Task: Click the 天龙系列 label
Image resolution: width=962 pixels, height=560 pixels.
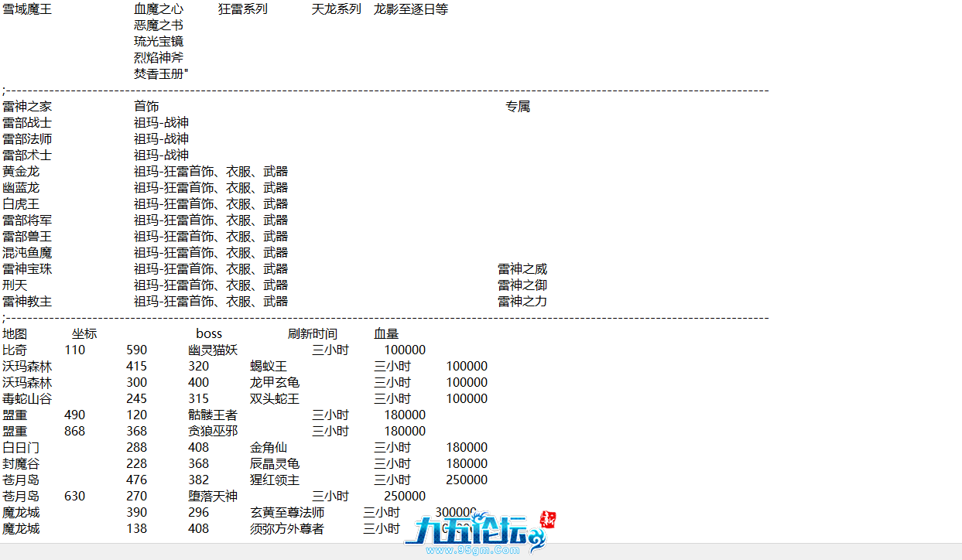Action: point(337,9)
